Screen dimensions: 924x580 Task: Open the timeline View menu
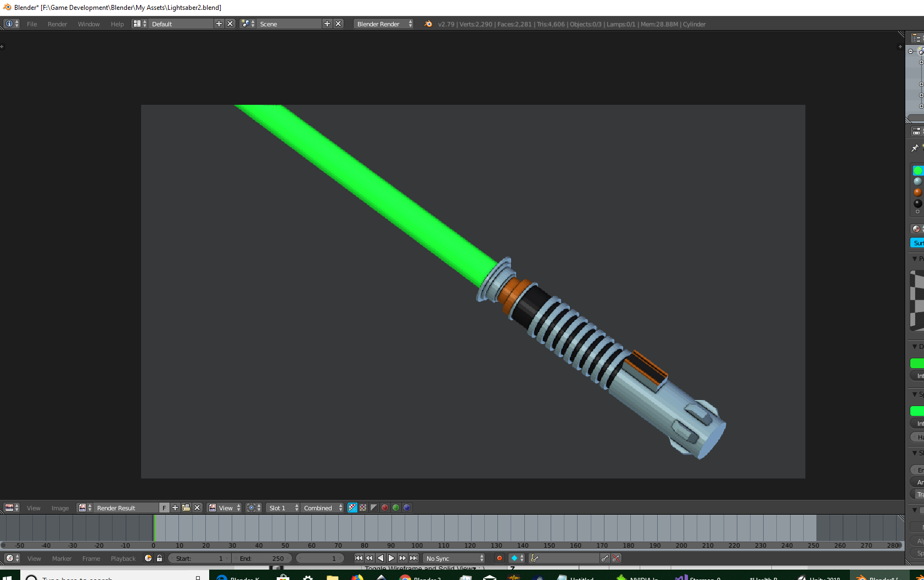(34, 559)
